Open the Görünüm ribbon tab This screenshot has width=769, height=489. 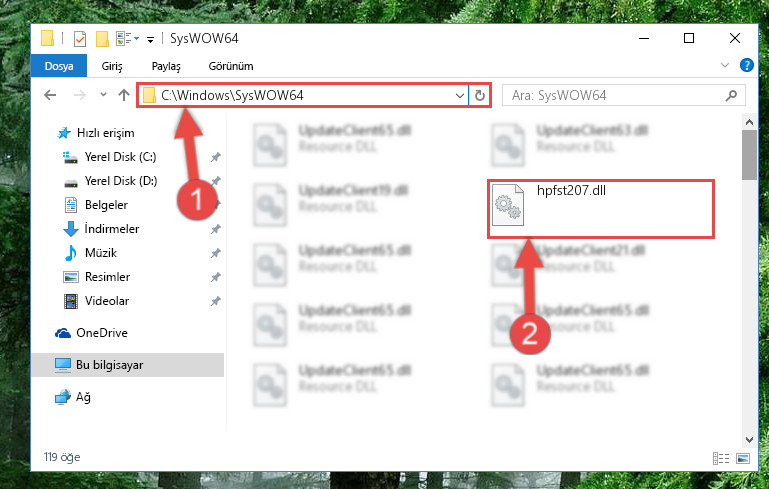[231, 66]
